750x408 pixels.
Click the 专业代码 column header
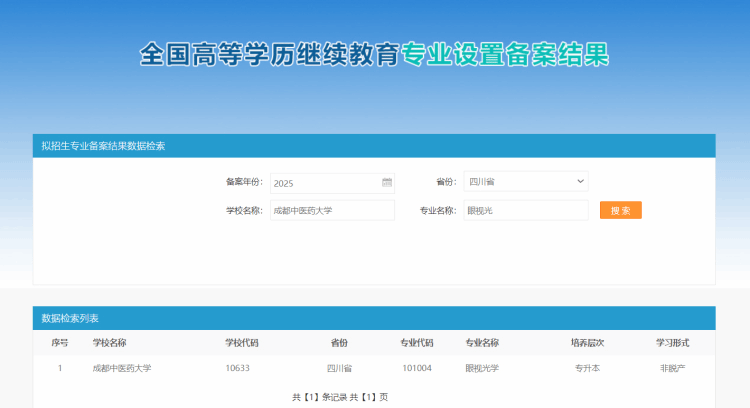(x=417, y=343)
